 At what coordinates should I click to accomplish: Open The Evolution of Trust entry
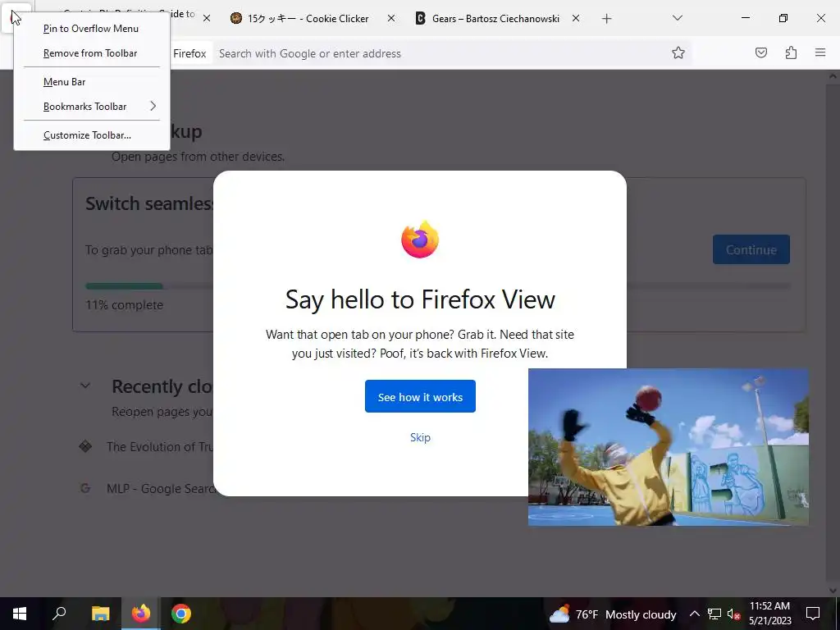coord(160,446)
